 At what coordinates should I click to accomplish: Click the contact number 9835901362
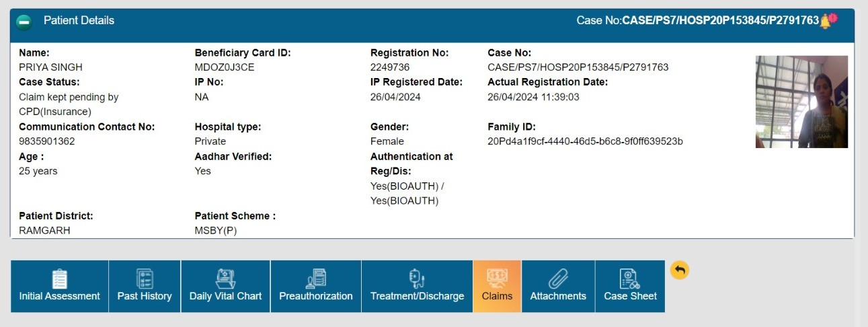47,141
